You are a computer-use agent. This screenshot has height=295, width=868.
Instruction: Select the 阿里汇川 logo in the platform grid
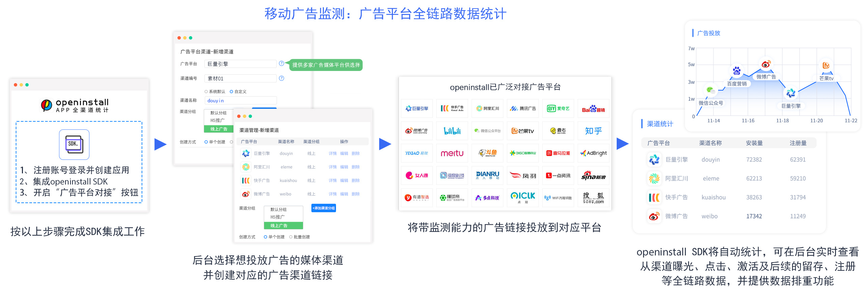[x=487, y=108]
